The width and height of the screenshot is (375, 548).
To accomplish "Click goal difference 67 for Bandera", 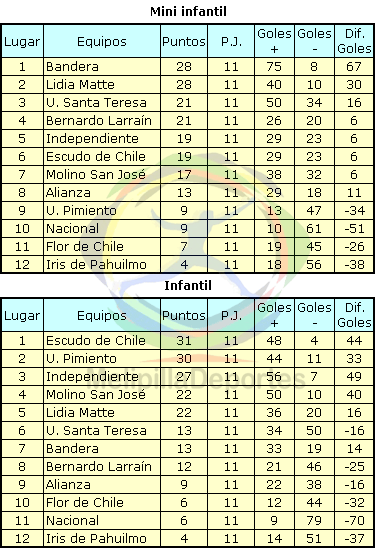I will (354, 66).
